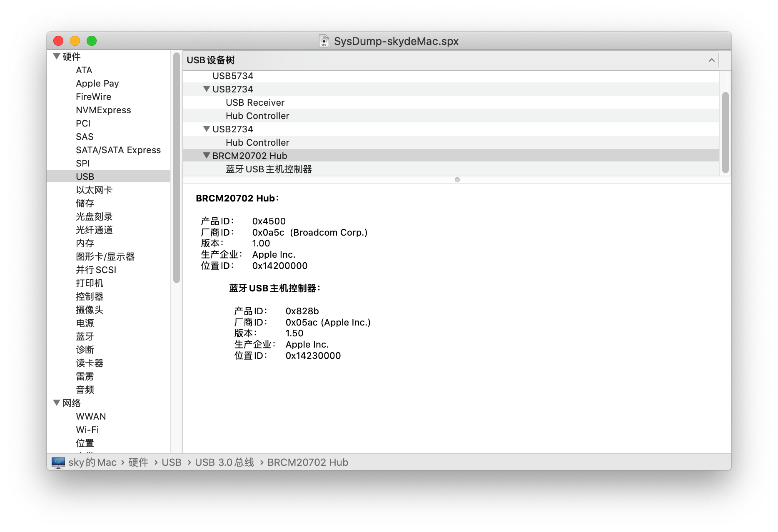The image size is (778, 532).
Task: Collapse the second USB2734 hub node
Action: click(206, 129)
